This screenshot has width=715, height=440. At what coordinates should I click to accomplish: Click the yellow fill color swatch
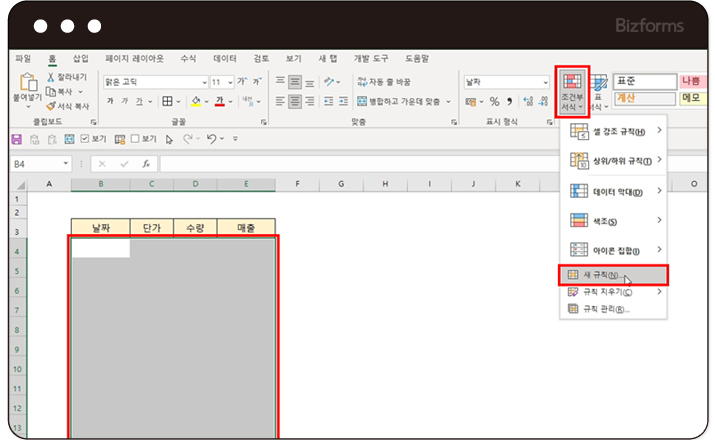[196, 101]
